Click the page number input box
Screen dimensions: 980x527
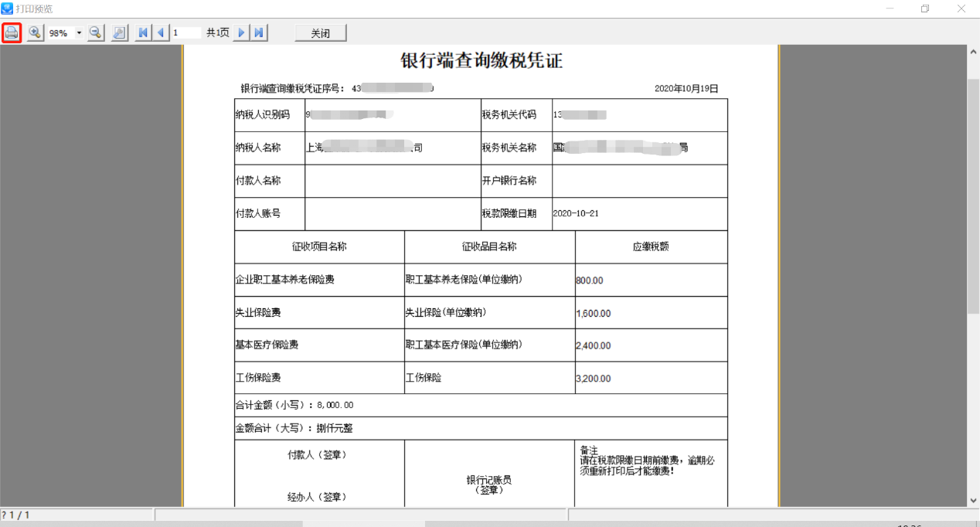[186, 33]
